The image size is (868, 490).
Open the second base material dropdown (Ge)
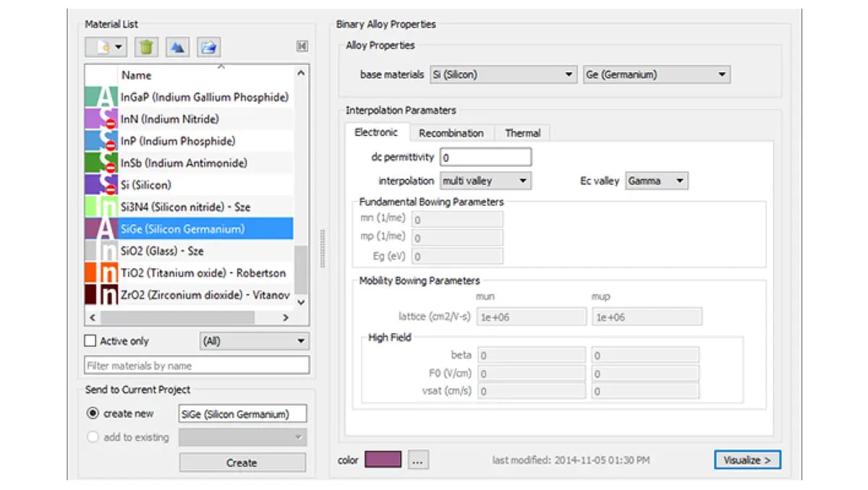coord(657,74)
